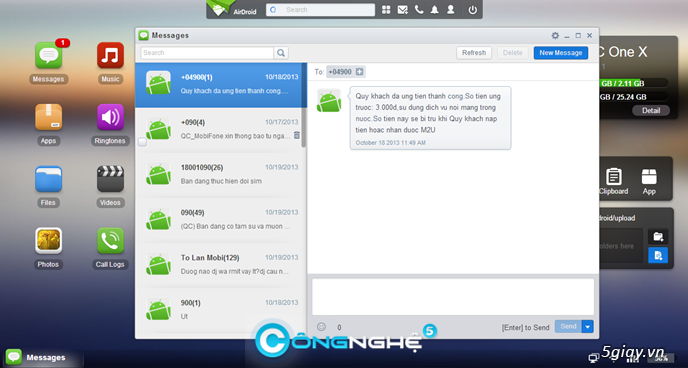Click the Delete button
Viewport: 688px width, 368px height.
point(512,53)
